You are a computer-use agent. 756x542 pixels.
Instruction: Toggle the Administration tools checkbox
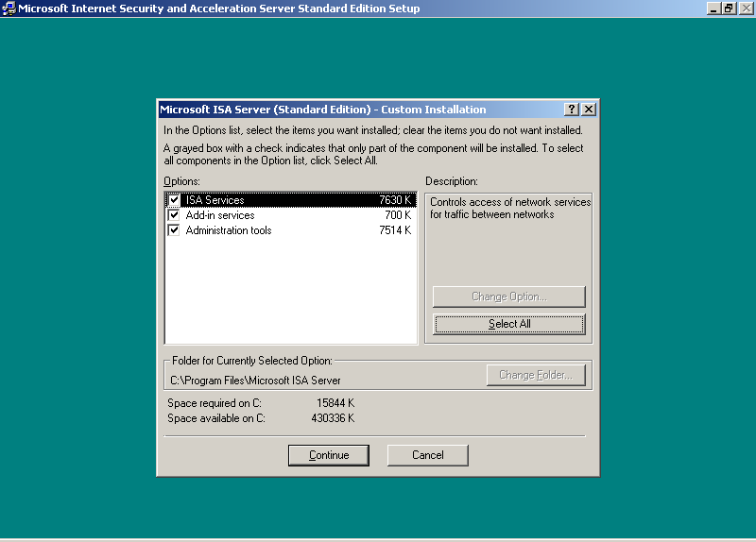(174, 230)
